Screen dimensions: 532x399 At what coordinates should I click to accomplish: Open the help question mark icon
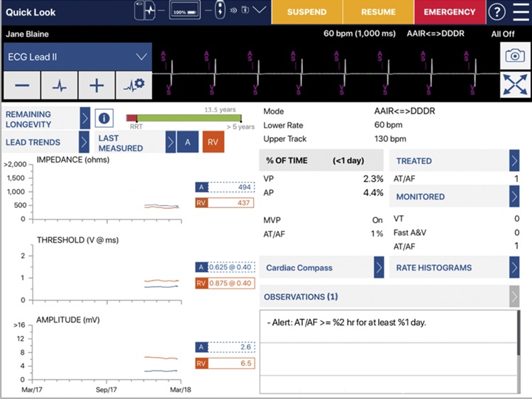[497, 12]
